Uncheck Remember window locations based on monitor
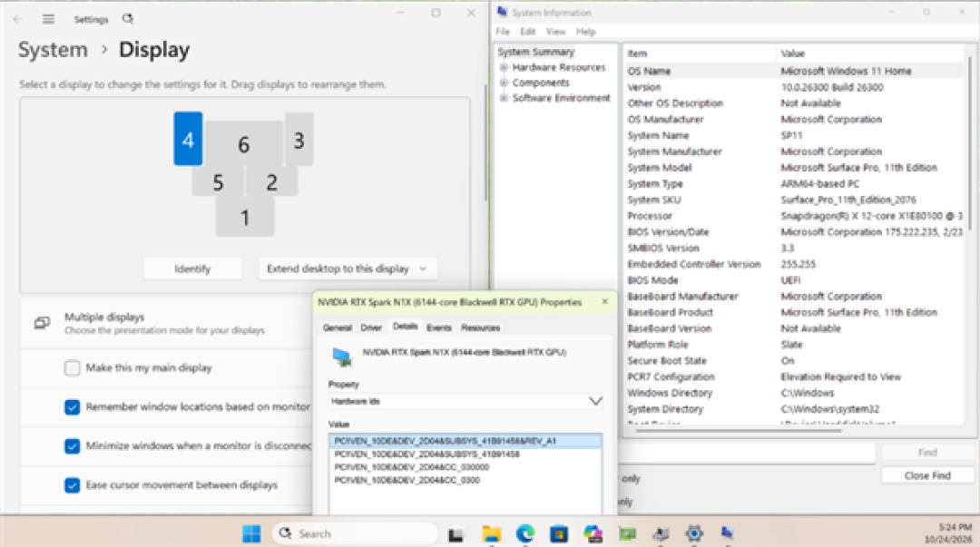 point(72,407)
